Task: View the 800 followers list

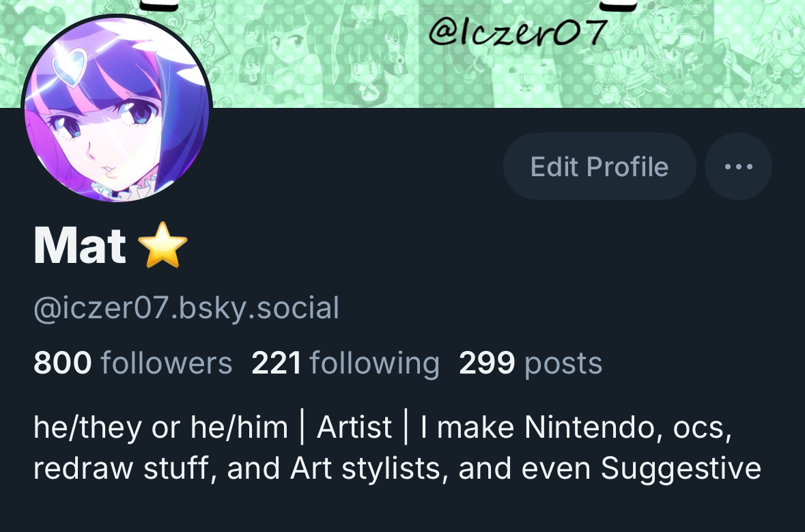Action: pos(133,363)
